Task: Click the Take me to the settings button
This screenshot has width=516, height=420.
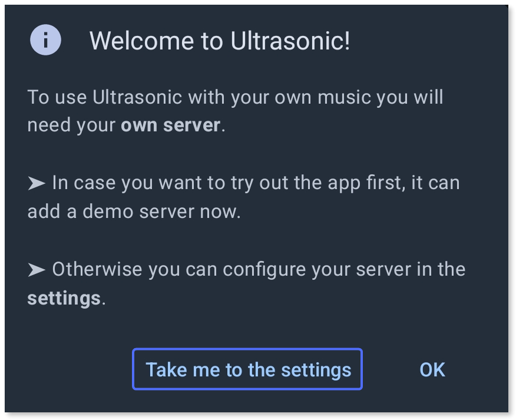Action: tap(247, 369)
